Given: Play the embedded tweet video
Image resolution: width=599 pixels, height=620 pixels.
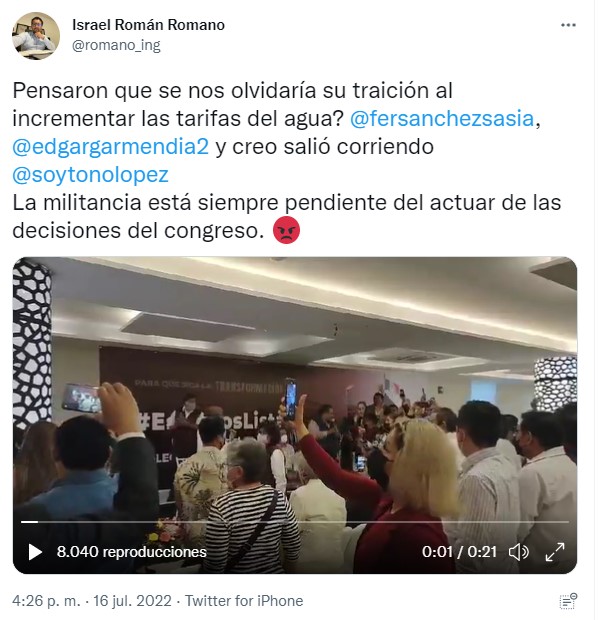Looking at the screenshot, I should coord(35,552).
